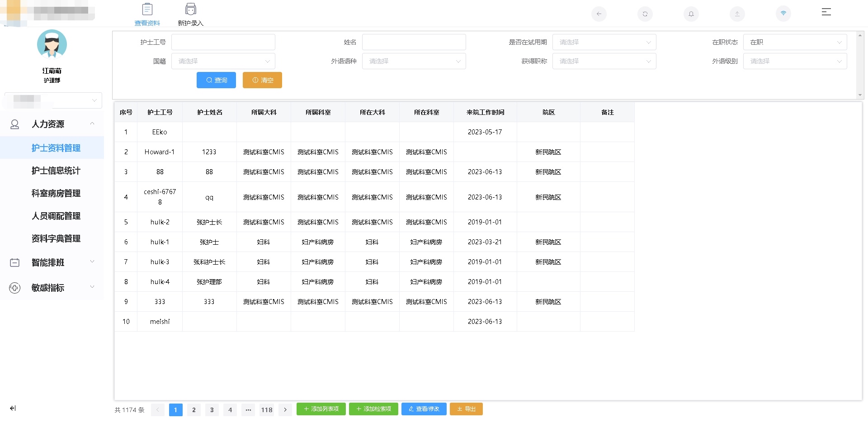Click the 张护士长 name cell

point(209,222)
